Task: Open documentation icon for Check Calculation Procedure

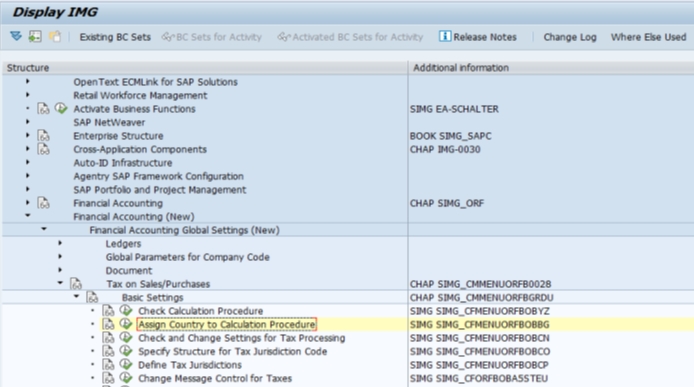Action: click(x=108, y=311)
